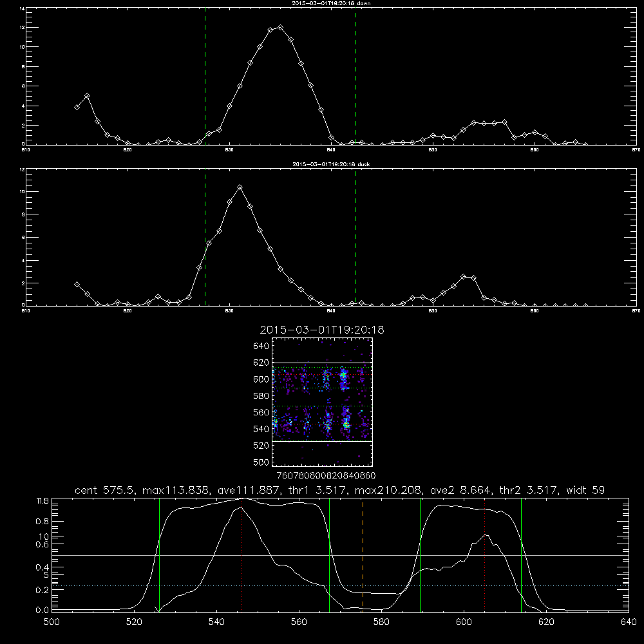The image size is (644, 644).
Task: Click the right red dotted peak line in bottom plot
Action: [x=485, y=554]
